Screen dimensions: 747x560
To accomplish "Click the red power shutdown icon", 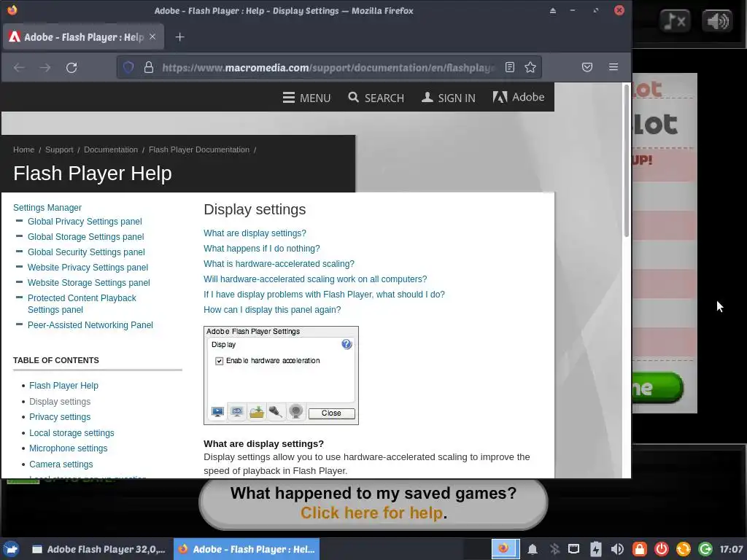I will pyautogui.click(x=661, y=550).
